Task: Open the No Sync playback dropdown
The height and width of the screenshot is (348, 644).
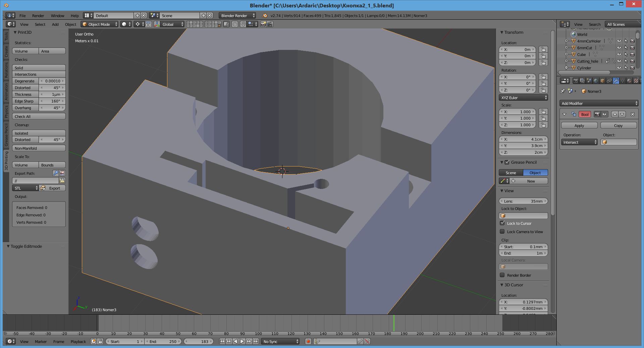Action: pos(280,341)
